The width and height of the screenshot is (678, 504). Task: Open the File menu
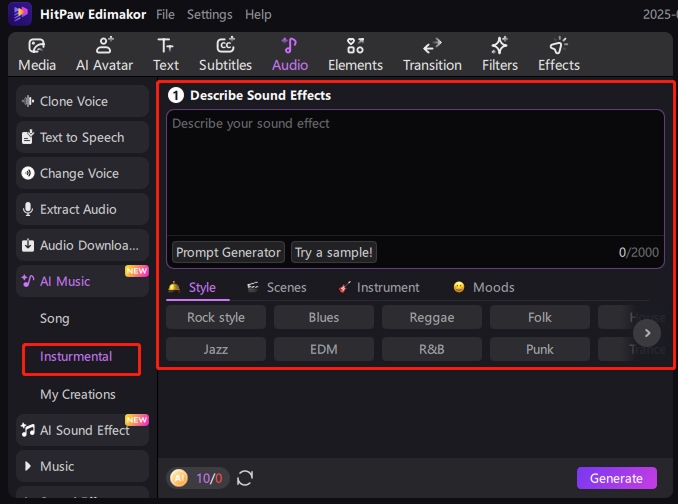tap(165, 14)
